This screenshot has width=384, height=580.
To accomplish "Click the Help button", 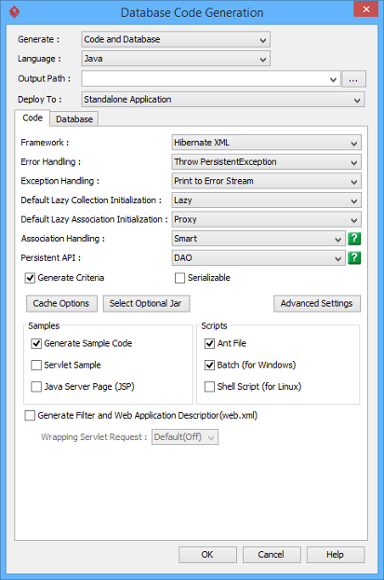I will (335, 554).
